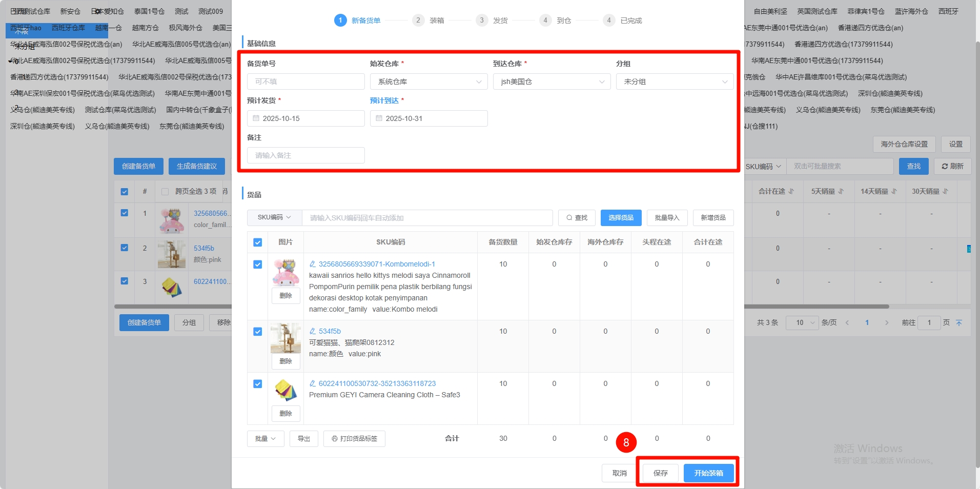
Task: Click the 选择货品 button
Action: (621, 218)
